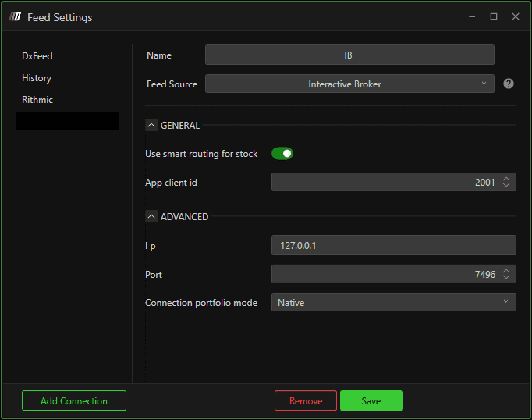Click the 'Use smart routing for stock' label
Image resolution: width=532 pixels, height=420 pixels.
click(x=201, y=154)
